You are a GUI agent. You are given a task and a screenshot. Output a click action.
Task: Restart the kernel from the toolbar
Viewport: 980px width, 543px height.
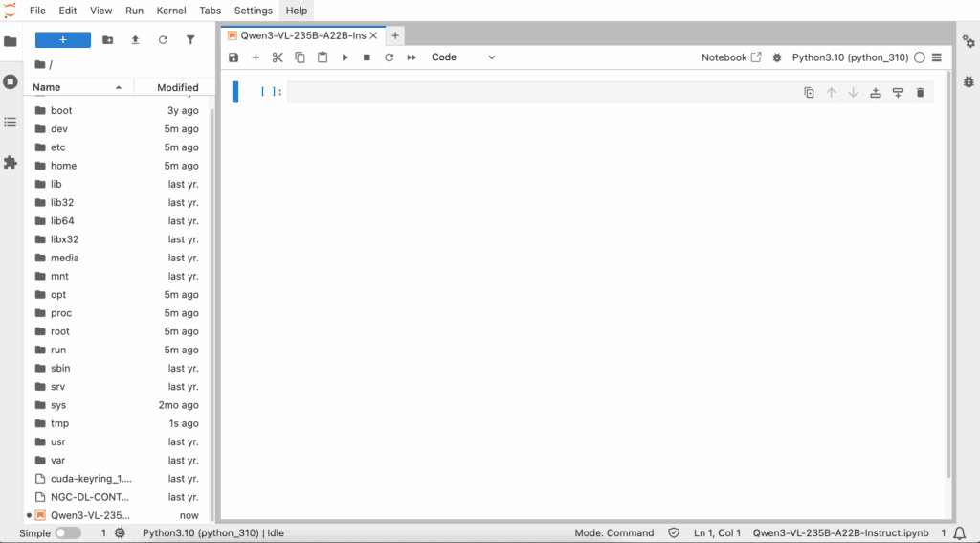pyautogui.click(x=389, y=57)
